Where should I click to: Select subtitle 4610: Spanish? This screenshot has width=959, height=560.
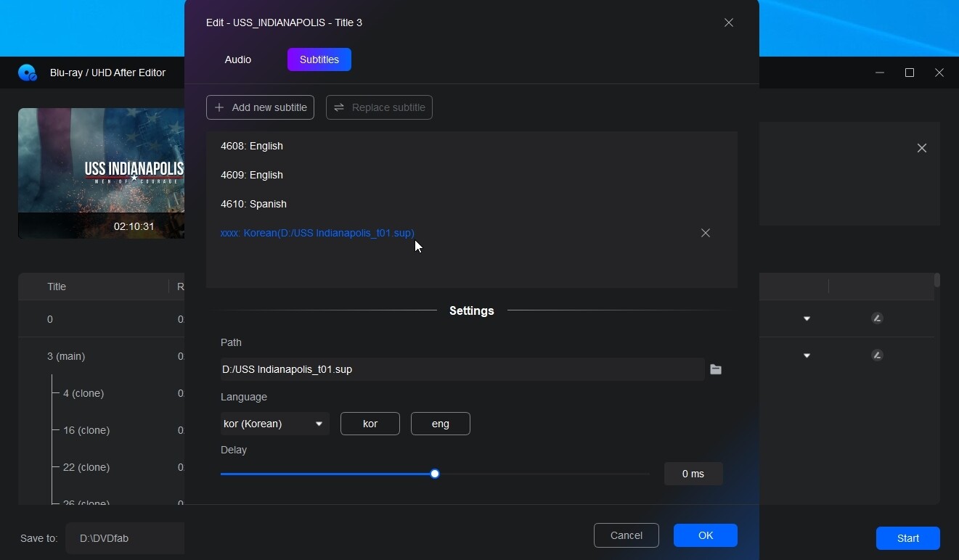click(x=472, y=204)
